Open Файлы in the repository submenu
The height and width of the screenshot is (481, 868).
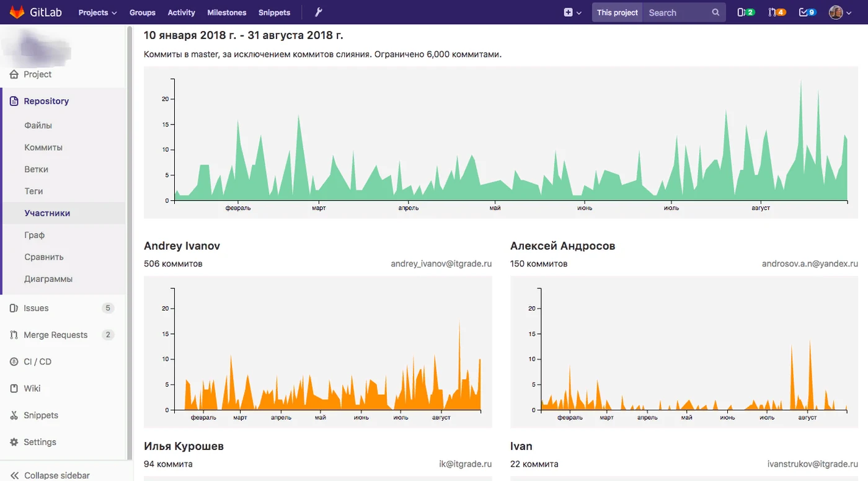tap(38, 125)
